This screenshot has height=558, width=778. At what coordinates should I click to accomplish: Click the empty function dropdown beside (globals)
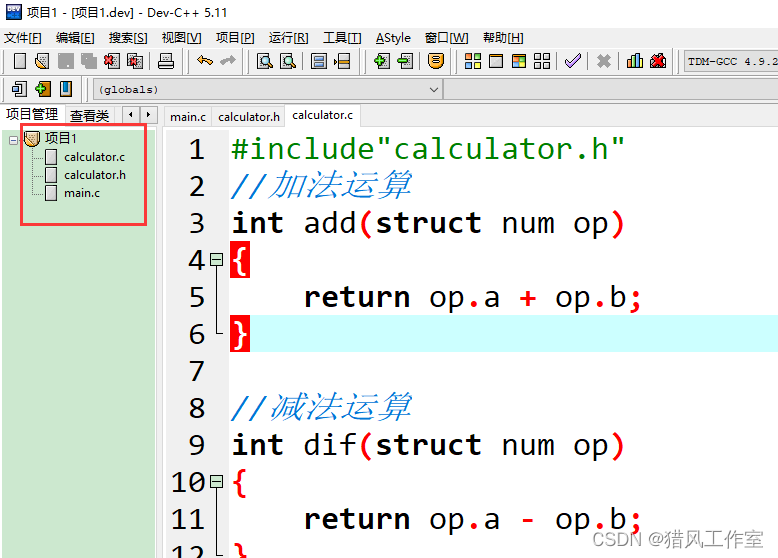611,90
